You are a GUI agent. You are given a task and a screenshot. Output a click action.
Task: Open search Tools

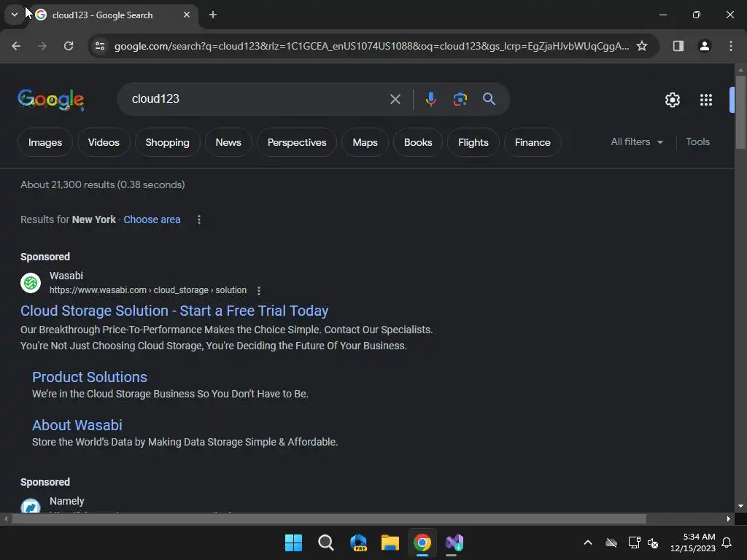pyautogui.click(x=697, y=142)
